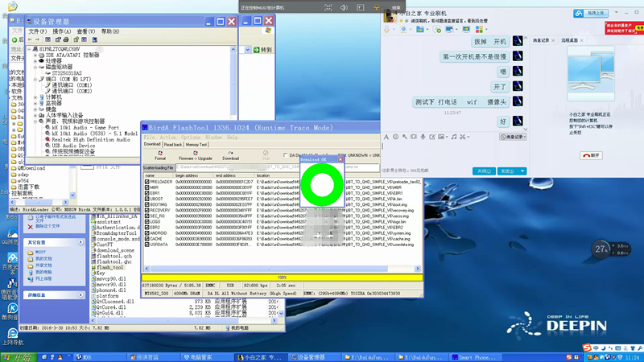Click 关闭 button in QQ chat

point(485,171)
